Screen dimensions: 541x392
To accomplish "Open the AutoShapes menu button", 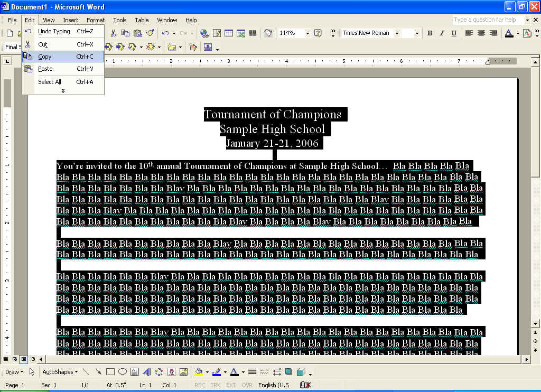I will (60, 372).
